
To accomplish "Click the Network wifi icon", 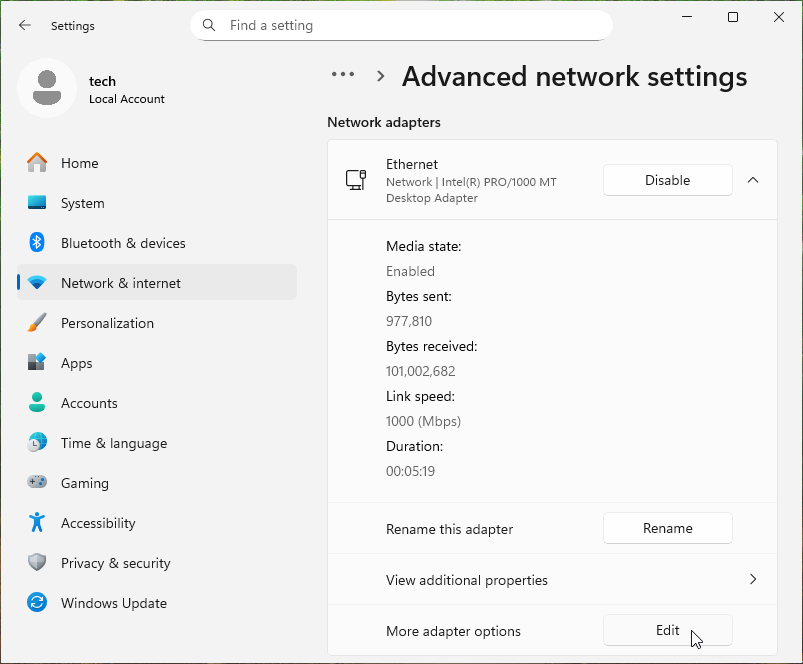I will [37, 283].
